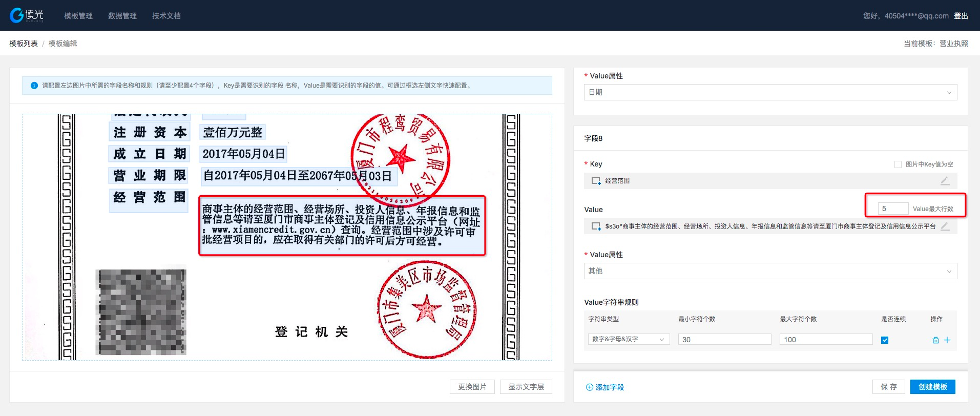980x416 pixels.
Task: Click the 读光 logo
Action: (27, 15)
